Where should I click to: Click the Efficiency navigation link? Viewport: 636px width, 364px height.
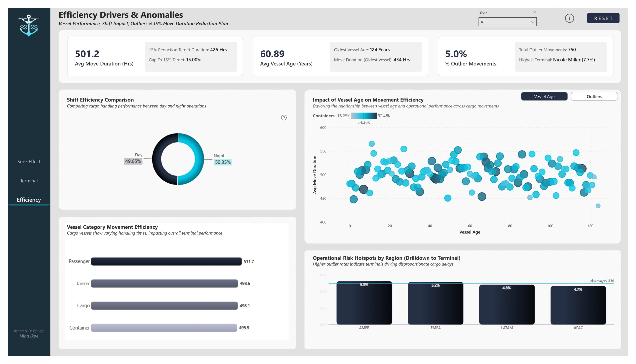[x=29, y=199]
